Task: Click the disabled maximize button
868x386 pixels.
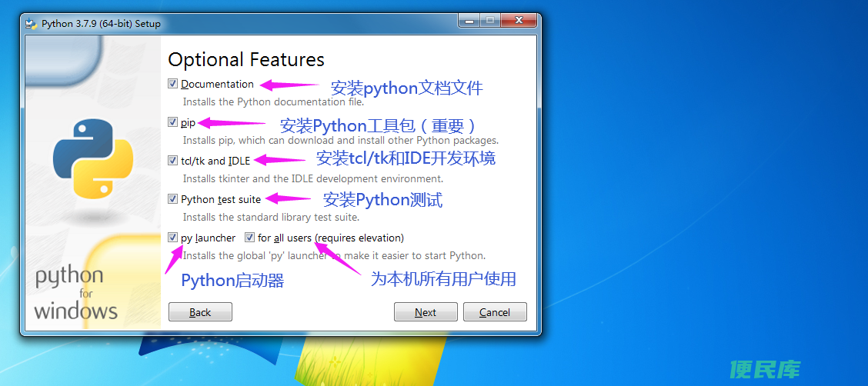Action: [489, 21]
